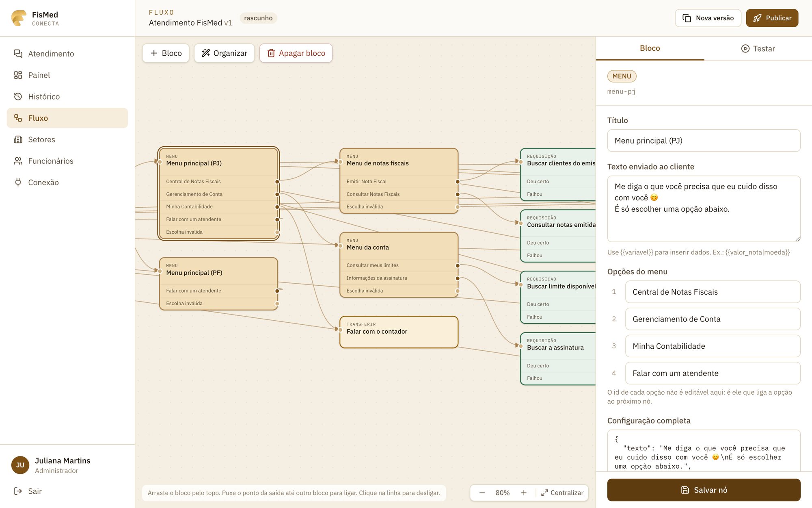
Task: Click Central de Notas Fiscais output port
Action: [277, 182]
